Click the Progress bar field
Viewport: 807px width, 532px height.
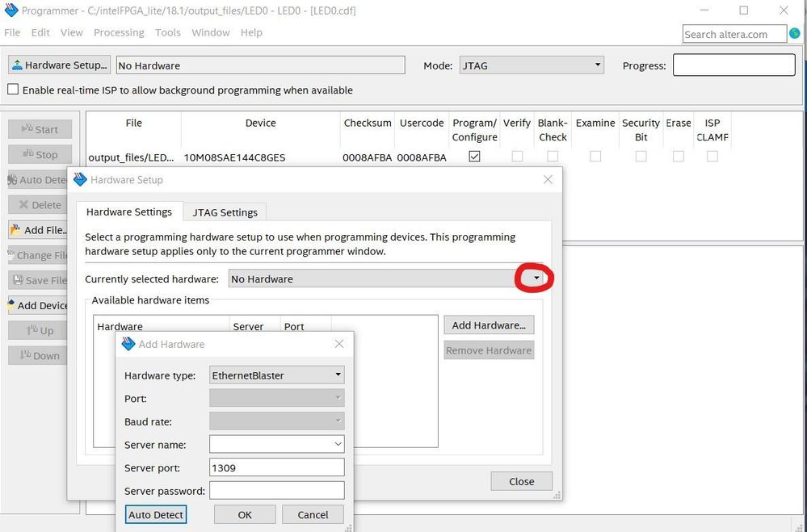(x=734, y=65)
